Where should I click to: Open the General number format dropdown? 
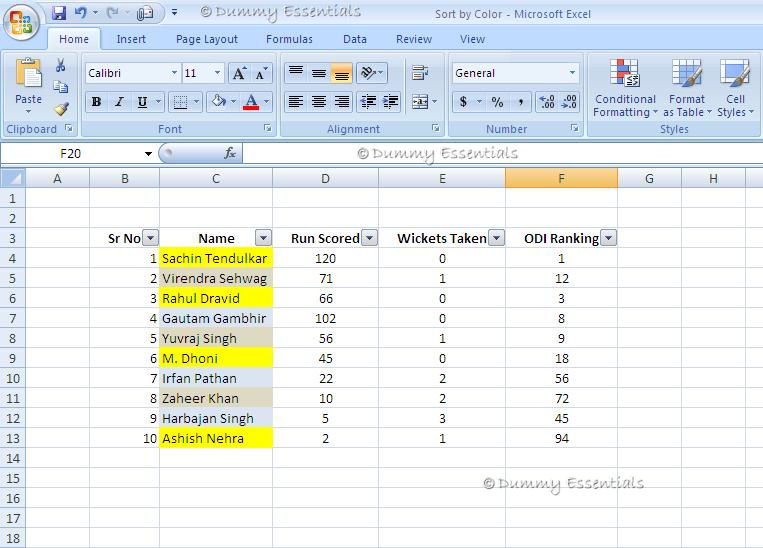(572, 73)
